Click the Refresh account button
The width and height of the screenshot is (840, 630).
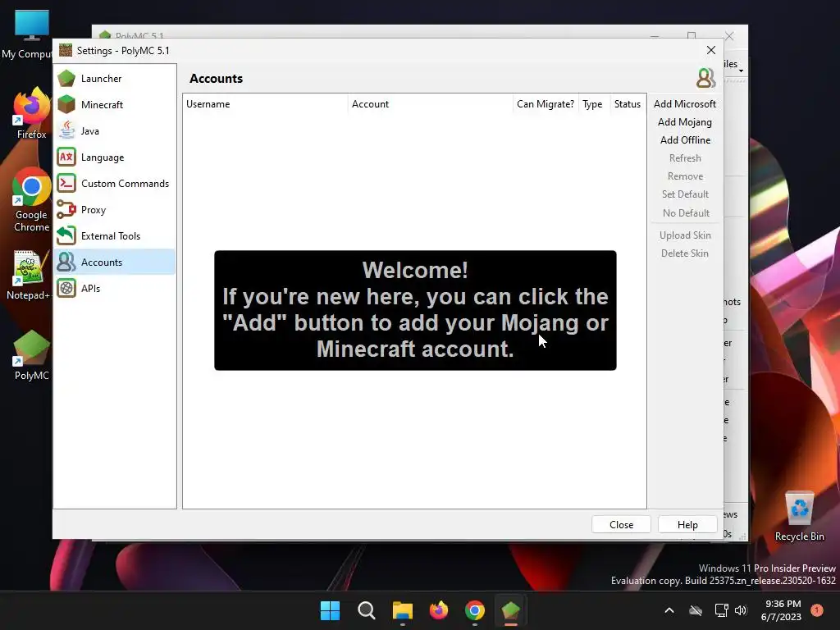(685, 158)
